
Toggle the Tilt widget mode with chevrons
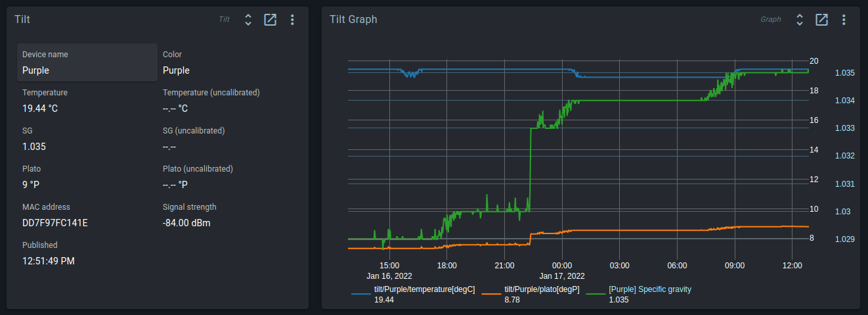pyautogui.click(x=248, y=20)
